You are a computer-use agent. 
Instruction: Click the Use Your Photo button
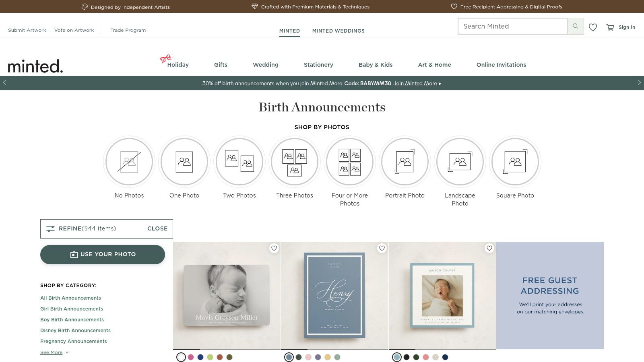[103, 255]
